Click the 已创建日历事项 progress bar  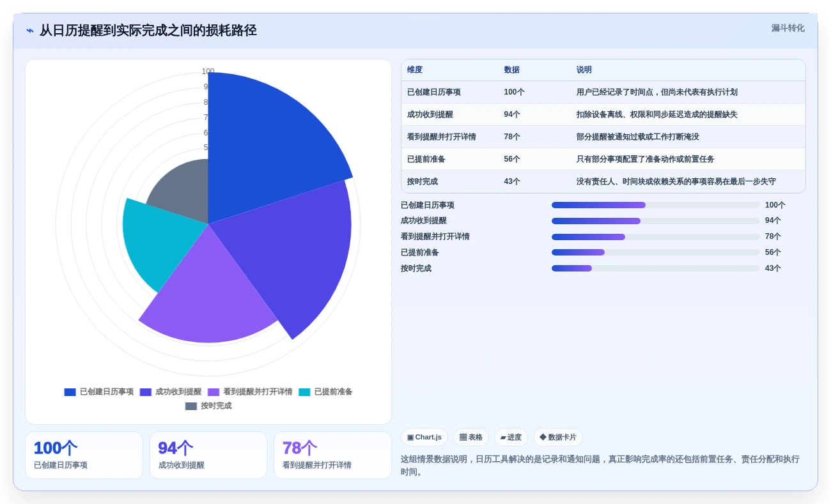(656, 205)
